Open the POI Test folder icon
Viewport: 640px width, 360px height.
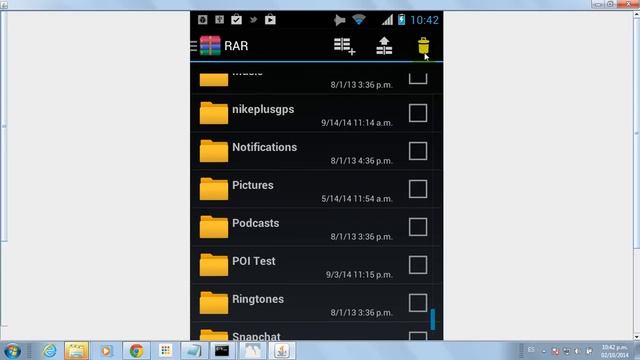pos(213,265)
